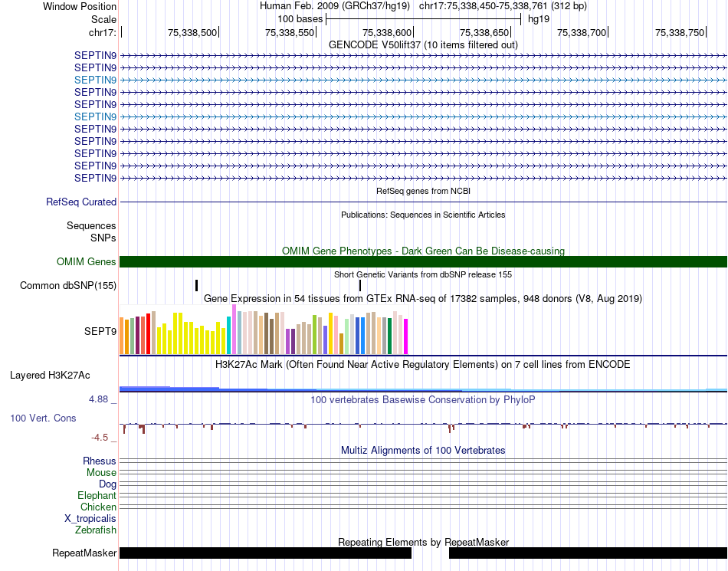Image resolution: width=728 pixels, height=571 pixels.
Task: Click the cyan GTEx expression bar
Action: pos(229,336)
